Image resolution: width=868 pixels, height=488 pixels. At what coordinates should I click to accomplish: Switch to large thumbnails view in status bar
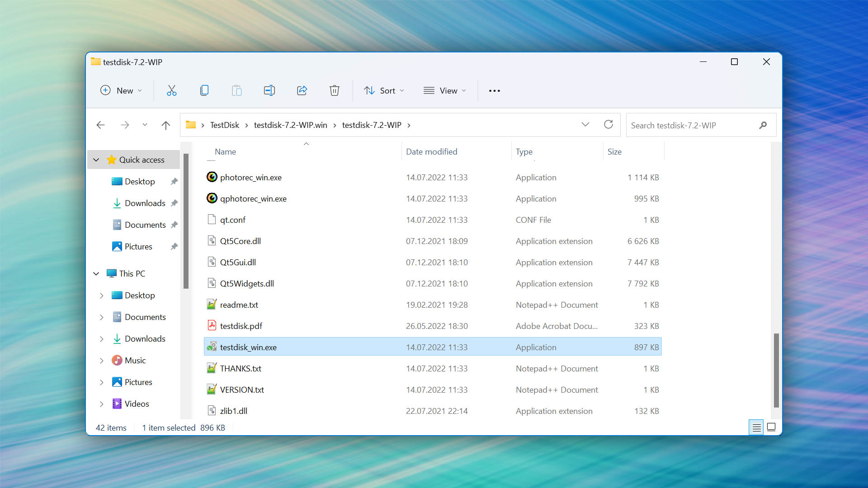tap(772, 427)
